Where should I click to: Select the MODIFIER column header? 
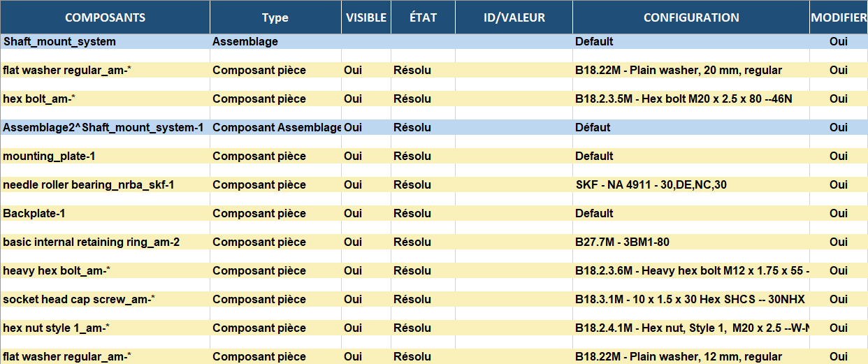coord(839,17)
